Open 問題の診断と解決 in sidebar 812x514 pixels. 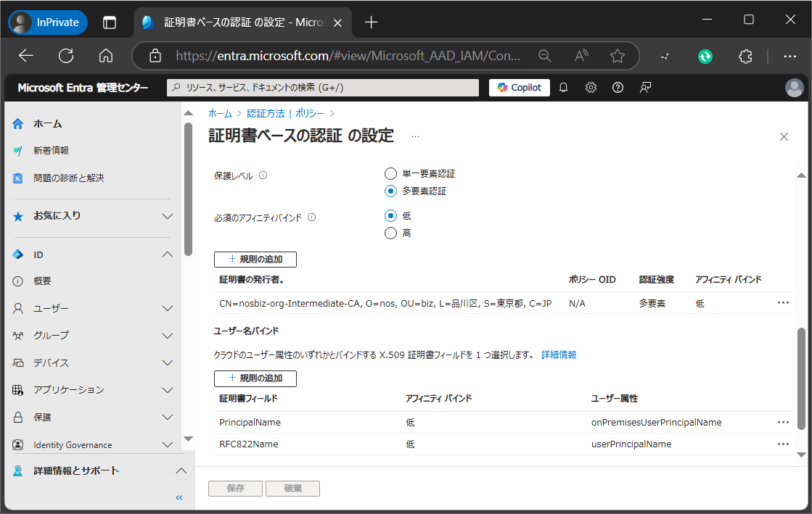tap(68, 178)
